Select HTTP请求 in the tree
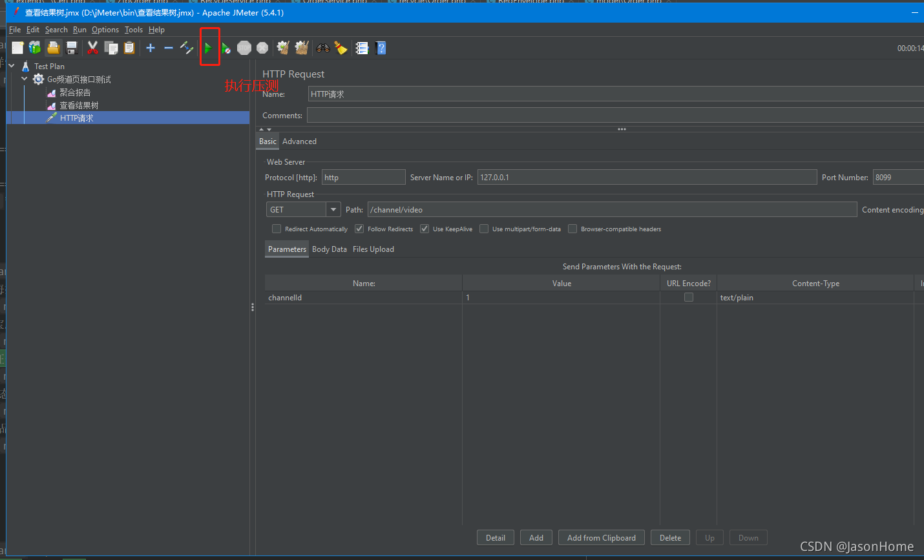Viewport: 924px width, 560px height. 76,118
